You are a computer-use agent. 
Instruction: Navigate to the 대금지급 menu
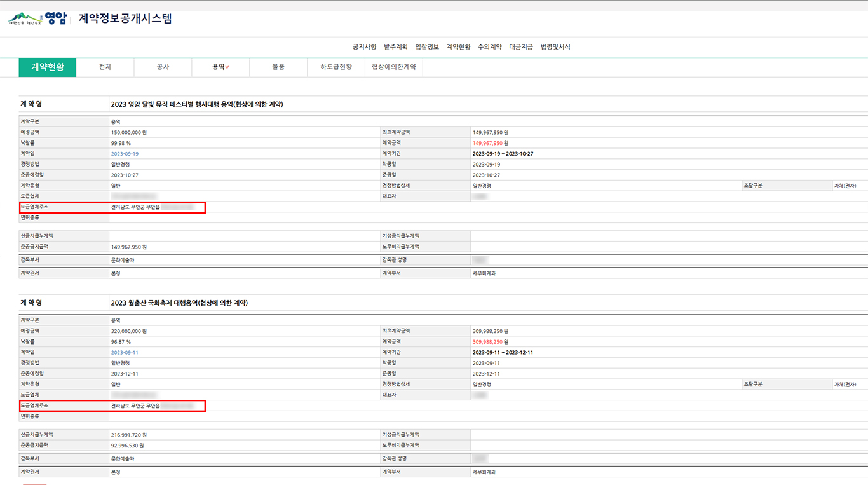(x=521, y=47)
